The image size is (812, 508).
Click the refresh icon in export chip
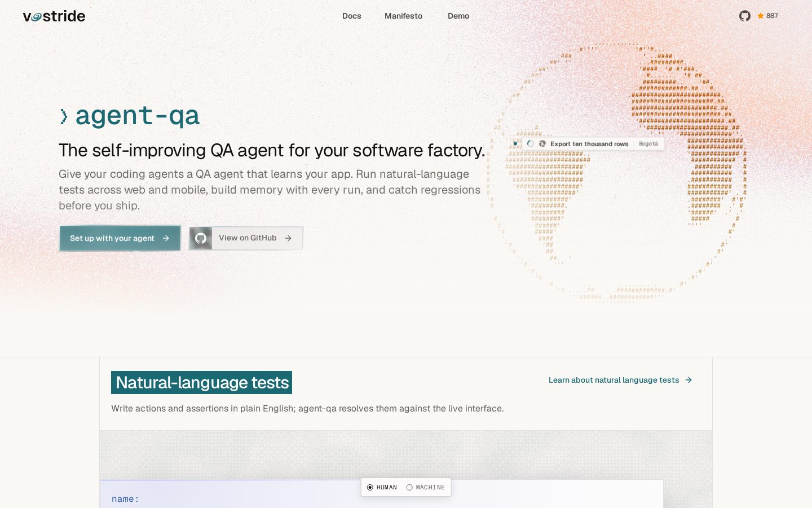coord(542,144)
